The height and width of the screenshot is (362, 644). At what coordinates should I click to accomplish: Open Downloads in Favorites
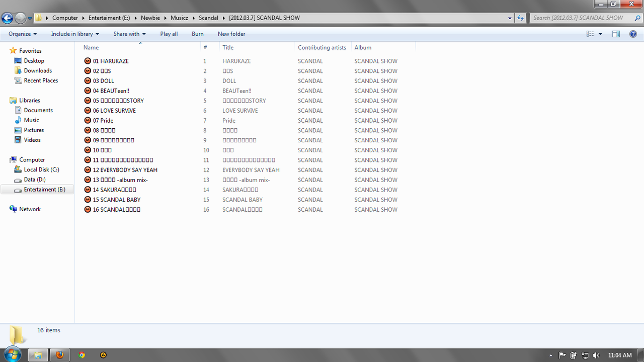[38, 71]
